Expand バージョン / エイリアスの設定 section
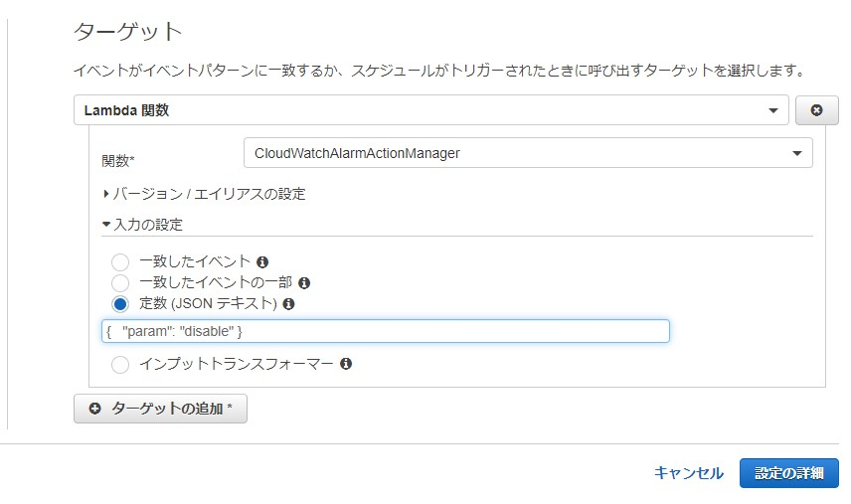Viewport: 851px width, 504px height. pyautogui.click(x=205, y=194)
